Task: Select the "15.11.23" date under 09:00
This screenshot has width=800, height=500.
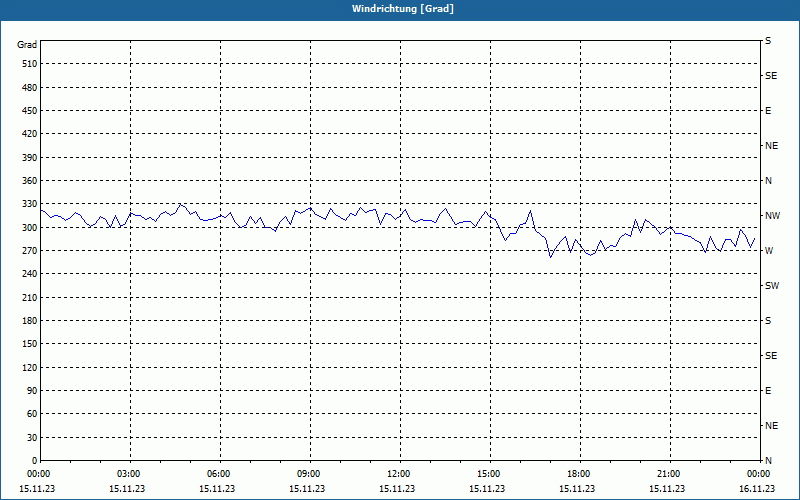Action: pyautogui.click(x=307, y=489)
